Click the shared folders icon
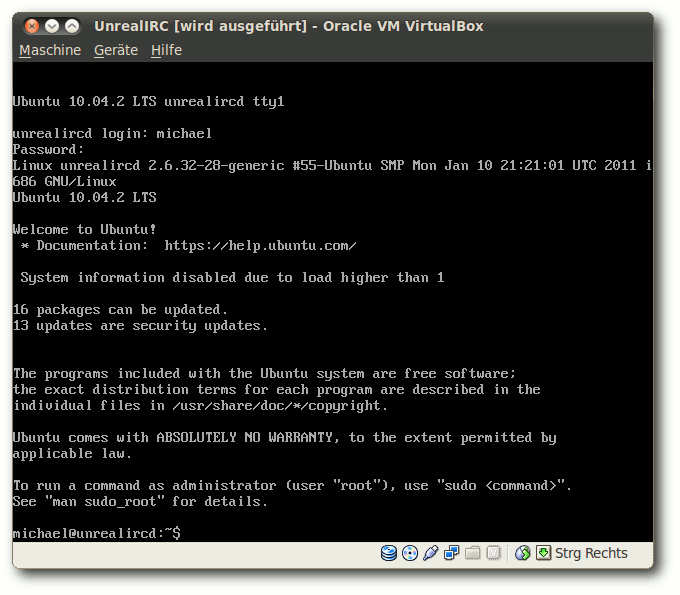The width and height of the screenshot is (680, 595). [x=472, y=553]
